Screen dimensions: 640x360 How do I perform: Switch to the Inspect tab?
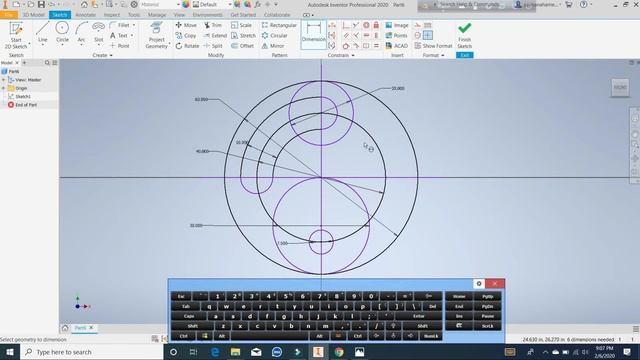(111, 15)
